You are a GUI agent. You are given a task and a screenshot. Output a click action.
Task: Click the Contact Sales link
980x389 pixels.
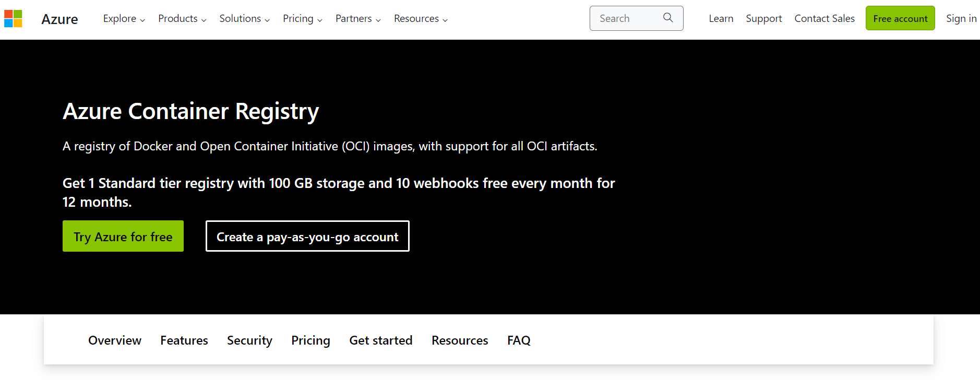click(824, 19)
